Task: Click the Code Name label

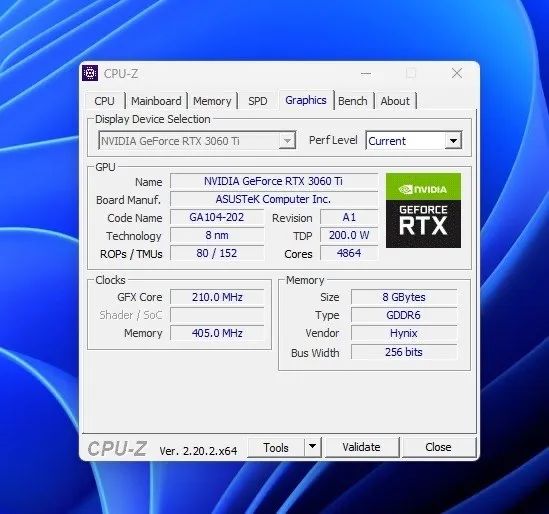Action: pos(135,218)
